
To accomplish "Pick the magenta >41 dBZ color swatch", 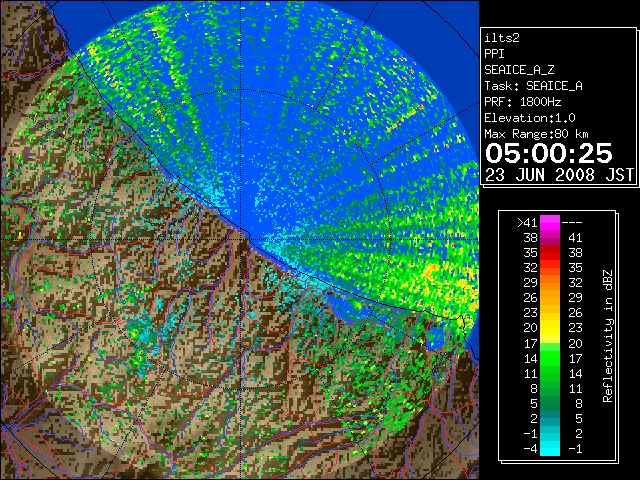I will [x=550, y=223].
